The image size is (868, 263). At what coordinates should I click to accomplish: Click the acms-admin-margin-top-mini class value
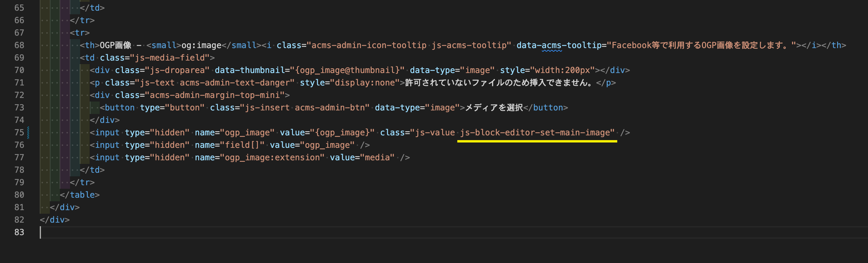click(x=215, y=95)
